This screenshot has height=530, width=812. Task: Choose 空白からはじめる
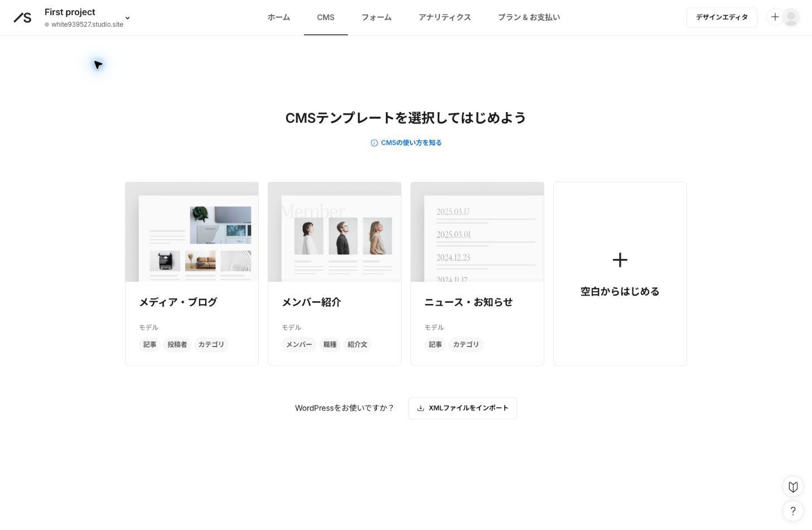pyautogui.click(x=620, y=291)
